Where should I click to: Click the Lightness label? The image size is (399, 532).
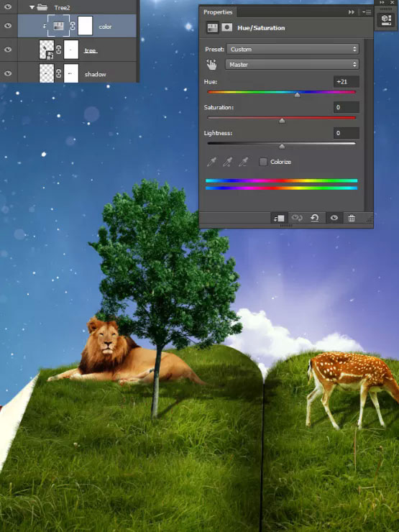[x=218, y=133]
